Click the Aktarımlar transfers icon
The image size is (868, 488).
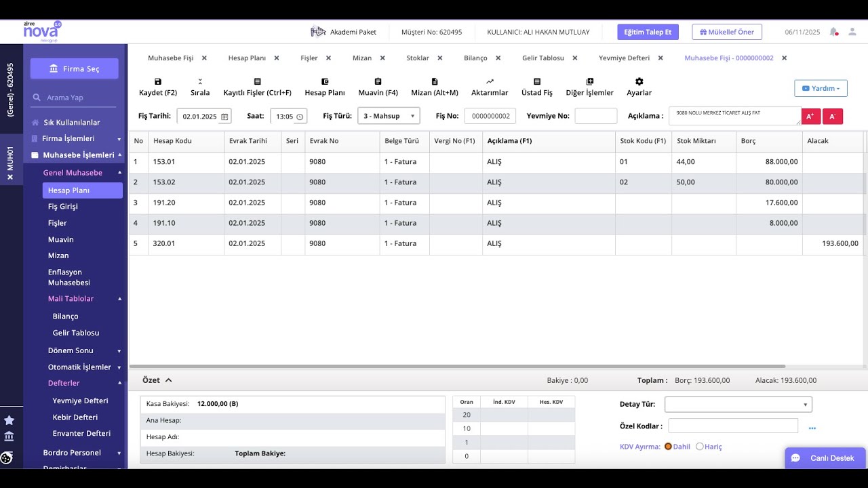click(490, 81)
